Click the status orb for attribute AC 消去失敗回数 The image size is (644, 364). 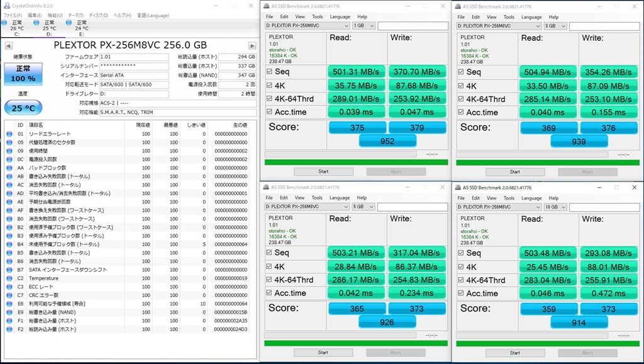coord(9,185)
